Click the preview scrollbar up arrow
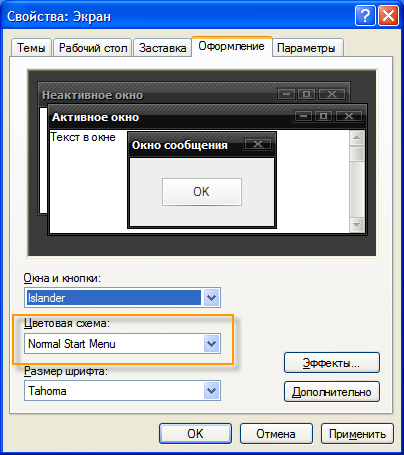The image size is (404, 455). [x=357, y=138]
